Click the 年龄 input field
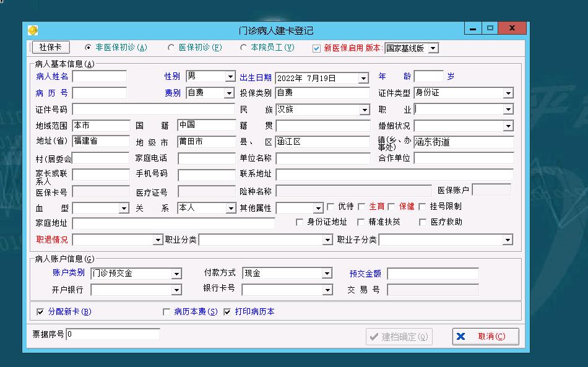This screenshot has width=588, height=367. tap(429, 77)
